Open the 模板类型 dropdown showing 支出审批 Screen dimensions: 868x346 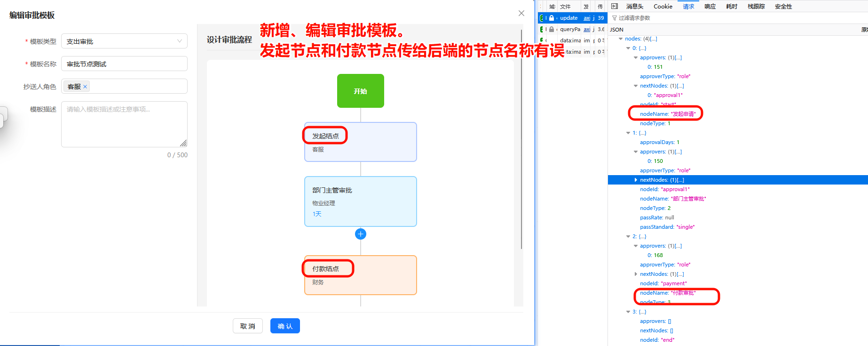pyautogui.click(x=124, y=41)
